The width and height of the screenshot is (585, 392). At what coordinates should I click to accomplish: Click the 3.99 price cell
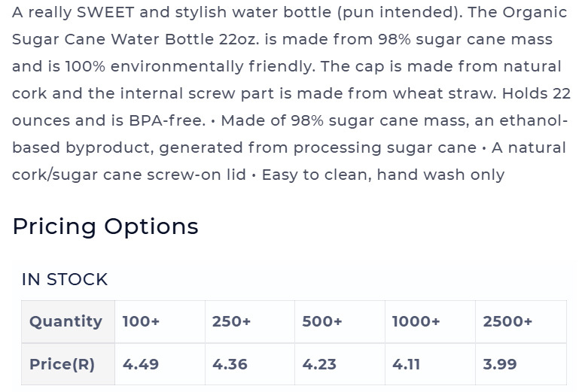click(x=521, y=364)
